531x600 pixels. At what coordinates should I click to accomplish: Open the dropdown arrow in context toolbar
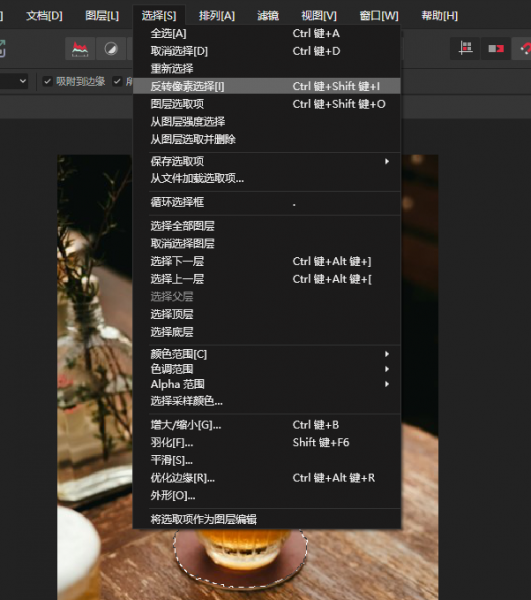tap(23, 81)
